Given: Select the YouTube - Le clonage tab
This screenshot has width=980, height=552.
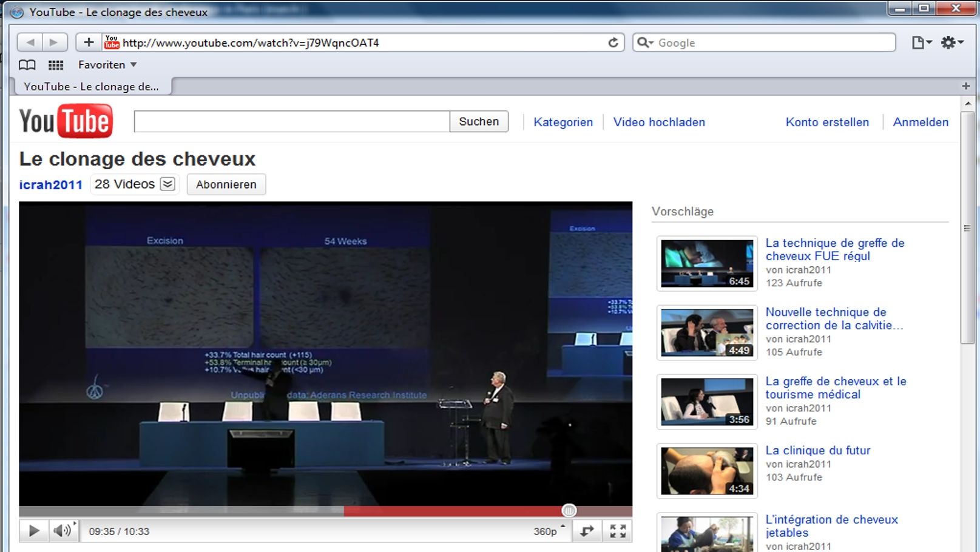Looking at the screenshot, I should click(91, 87).
